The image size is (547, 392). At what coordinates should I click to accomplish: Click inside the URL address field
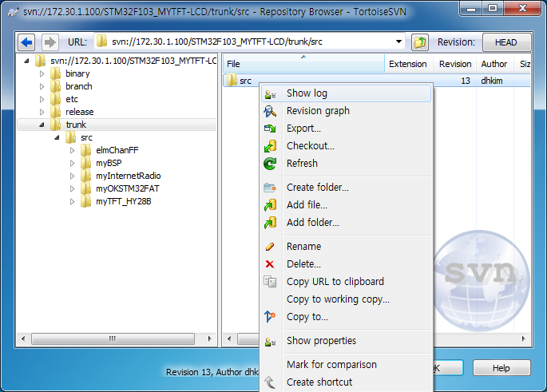(x=248, y=42)
